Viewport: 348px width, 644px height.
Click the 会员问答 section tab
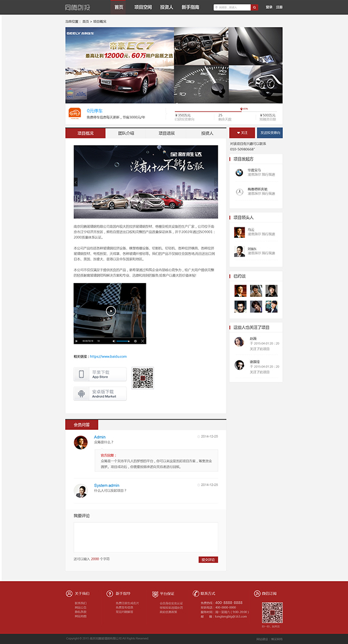82,425
